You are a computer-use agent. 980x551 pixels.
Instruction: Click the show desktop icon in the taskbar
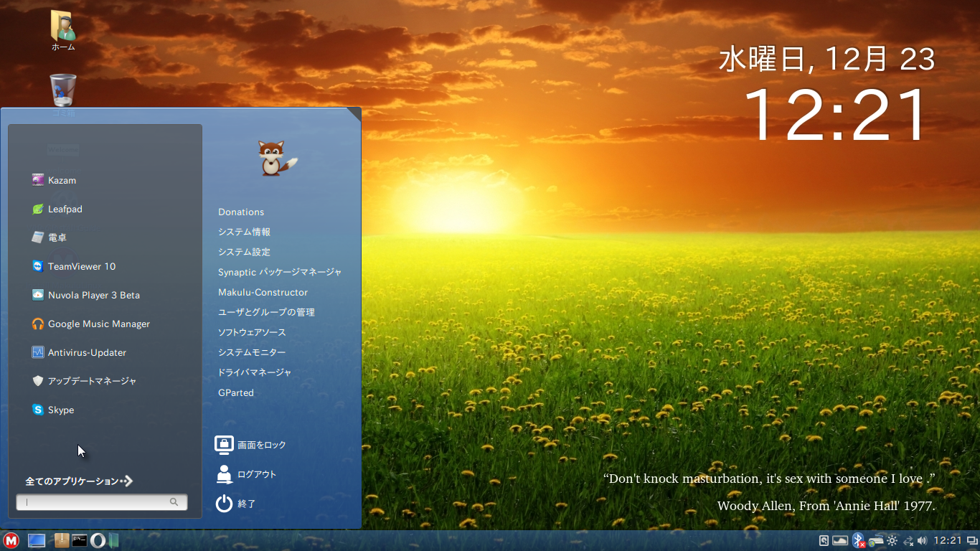[x=36, y=540]
